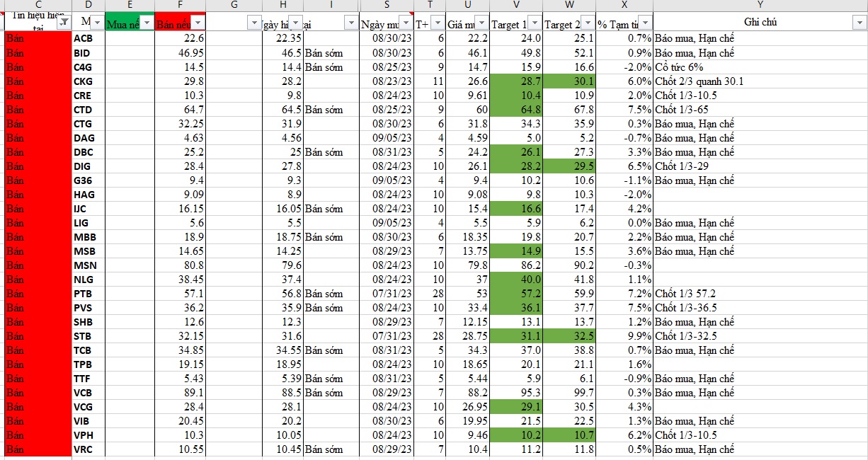868x460 pixels.
Task: Click the purchase date 09/05/23 in DAG row
Action: tap(387, 138)
